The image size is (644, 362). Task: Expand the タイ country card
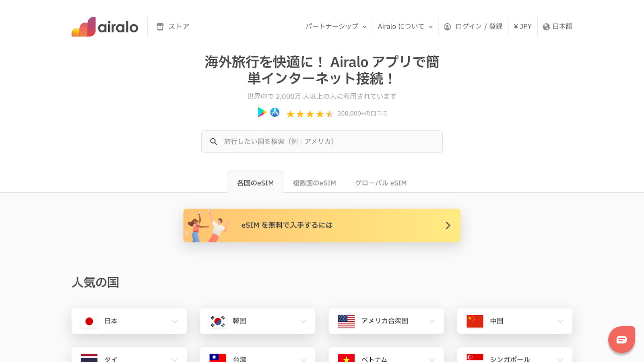pos(129,355)
